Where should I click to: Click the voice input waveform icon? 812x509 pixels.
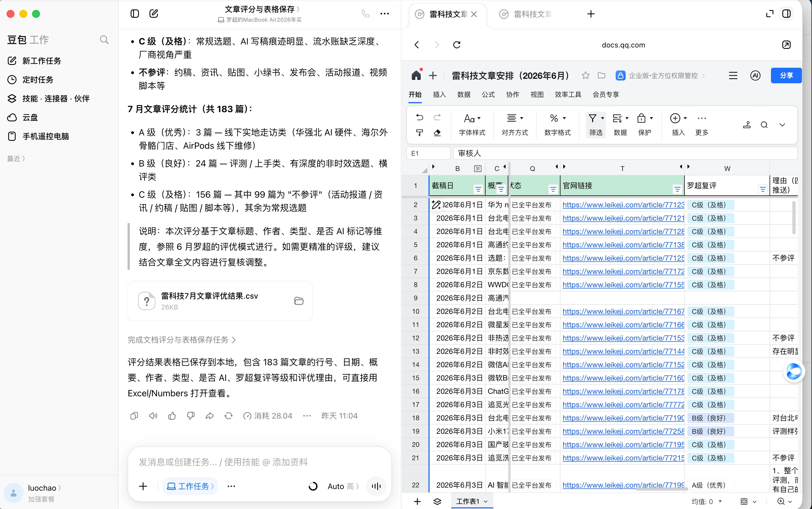pyautogui.click(x=376, y=486)
